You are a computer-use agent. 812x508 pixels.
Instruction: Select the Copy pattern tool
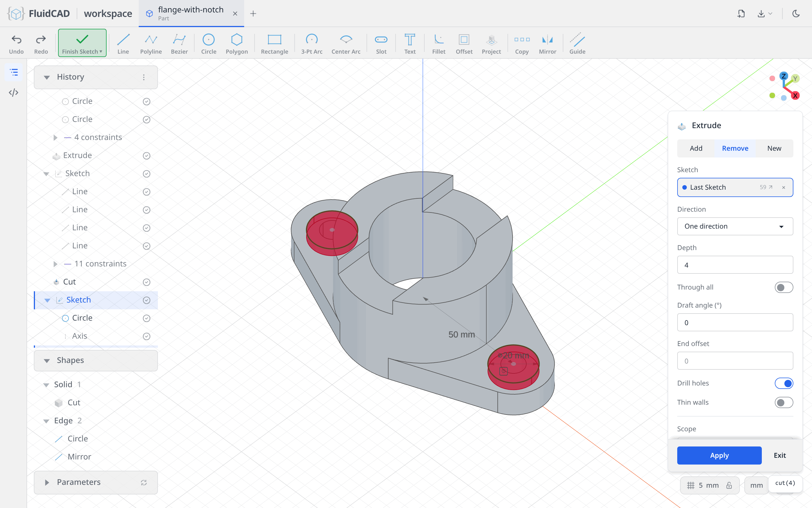522,44
